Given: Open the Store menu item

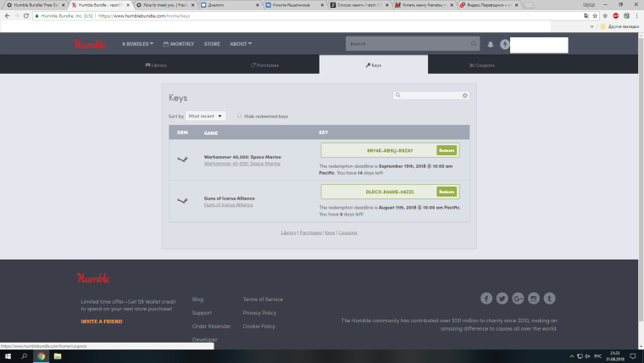Looking at the screenshot, I should tap(212, 44).
